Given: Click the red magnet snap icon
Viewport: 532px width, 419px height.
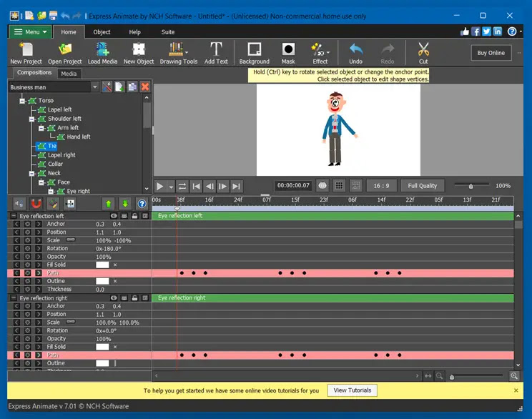Looking at the screenshot, I should pyautogui.click(x=36, y=204).
